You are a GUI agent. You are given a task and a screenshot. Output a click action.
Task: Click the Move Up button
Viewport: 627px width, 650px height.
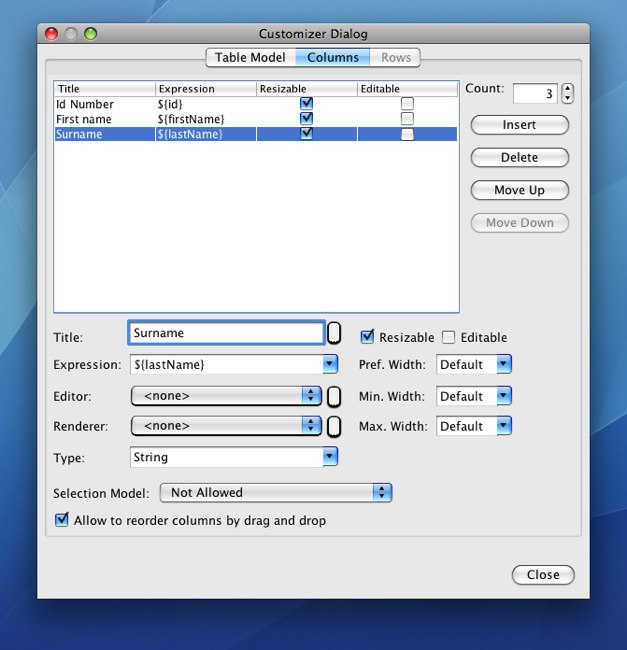(x=520, y=190)
